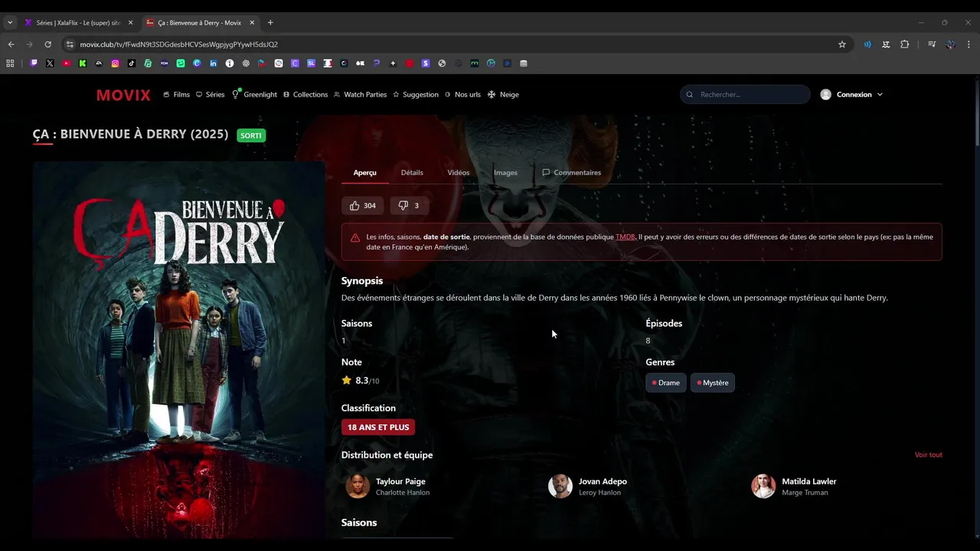This screenshot has width=980, height=551.
Task: Open the media control playlist icon
Action: point(932,44)
